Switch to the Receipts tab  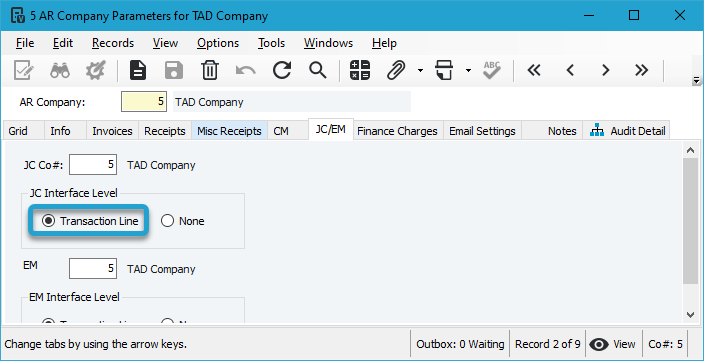[165, 131]
